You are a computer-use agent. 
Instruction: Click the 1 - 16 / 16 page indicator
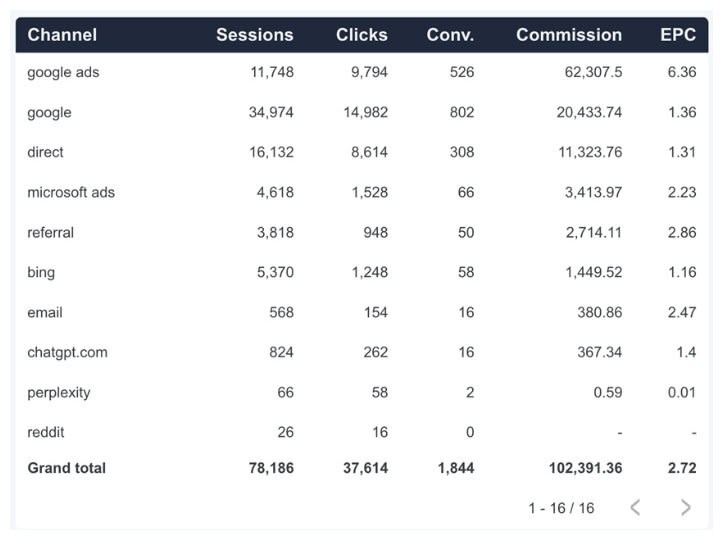(x=561, y=508)
